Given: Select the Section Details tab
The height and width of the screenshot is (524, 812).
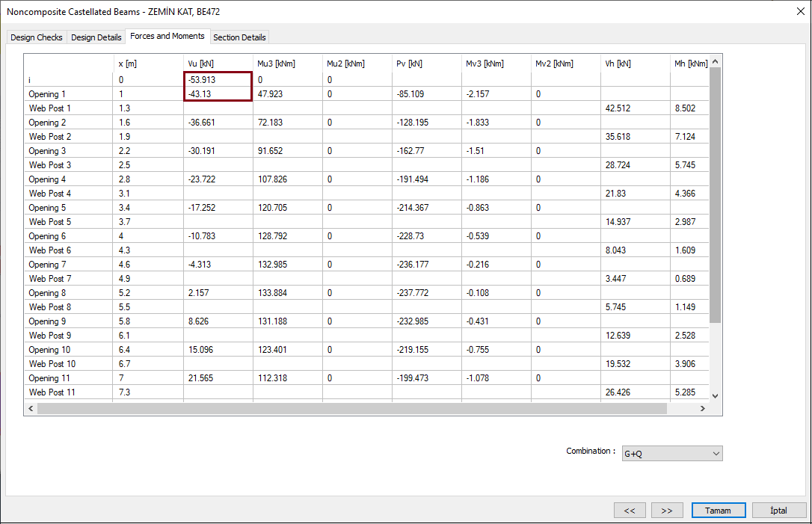Looking at the screenshot, I should tap(239, 37).
